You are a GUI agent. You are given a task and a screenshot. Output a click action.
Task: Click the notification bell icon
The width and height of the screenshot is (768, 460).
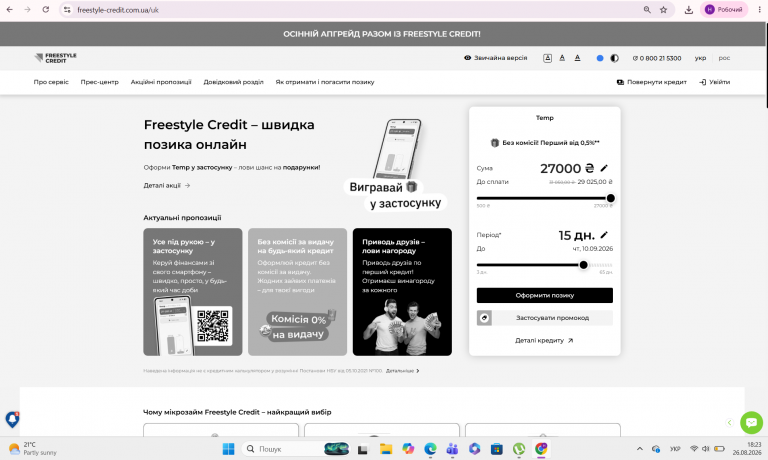tap(12, 419)
